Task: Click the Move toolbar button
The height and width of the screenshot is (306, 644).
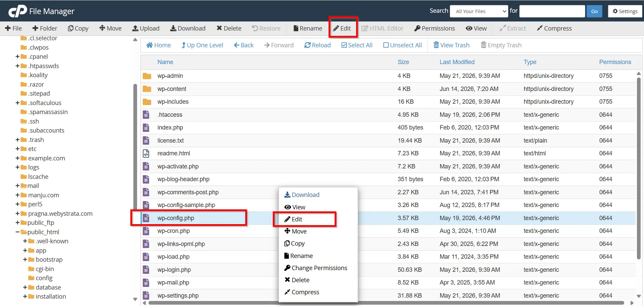Action: pos(111,29)
